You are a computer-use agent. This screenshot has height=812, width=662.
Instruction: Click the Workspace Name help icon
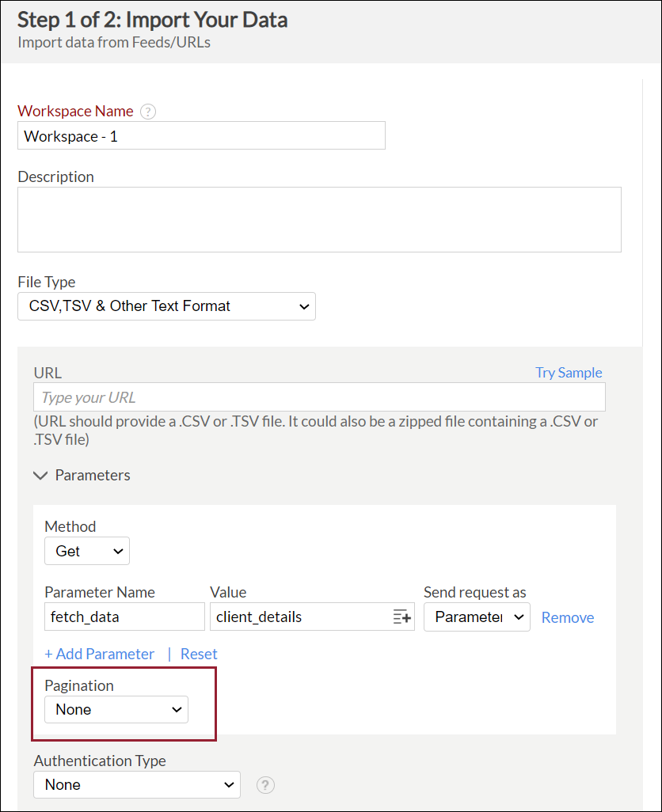click(x=148, y=112)
